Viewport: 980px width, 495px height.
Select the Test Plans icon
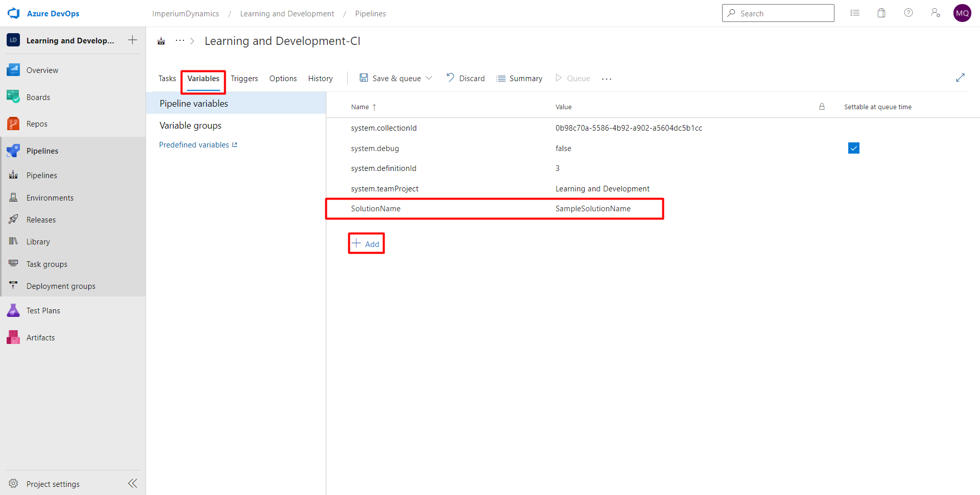[x=13, y=310]
